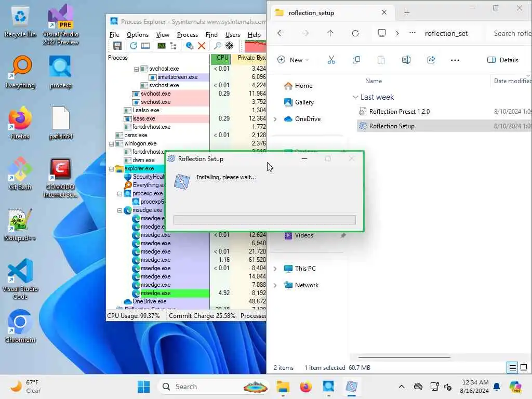The height and width of the screenshot is (399, 532).
Task: Click Up arrow in File Explorer
Action: [330, 33]
